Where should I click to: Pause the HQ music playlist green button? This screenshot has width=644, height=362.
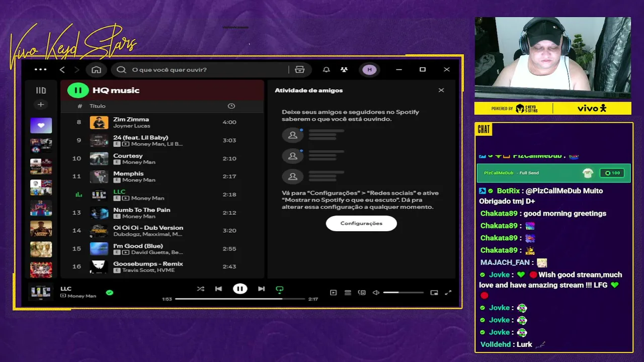tap(78, 90)
